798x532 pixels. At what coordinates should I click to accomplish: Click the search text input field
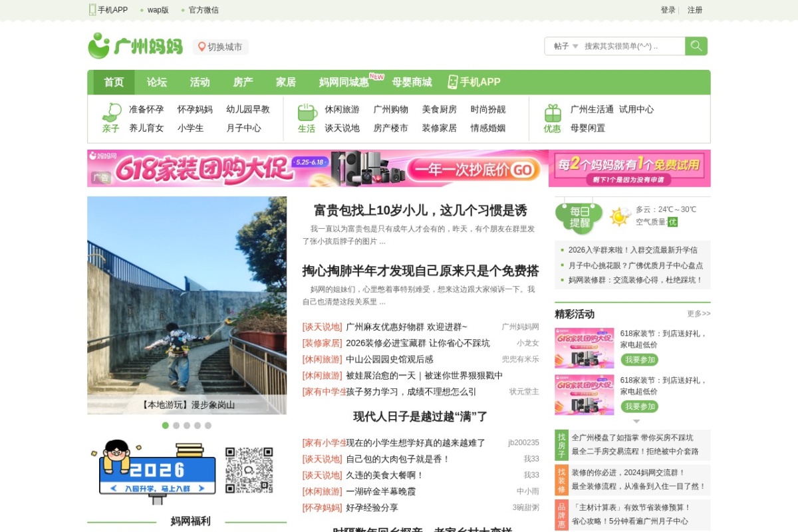tap(633, 46)
